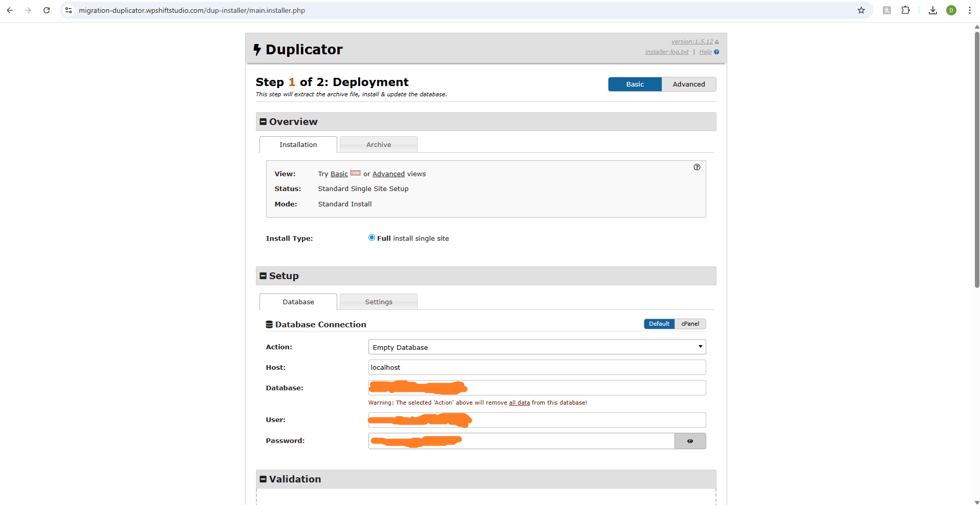Click the gray extension icon left of puzzle icon
The image size is (980, 505).
[887, 10]
